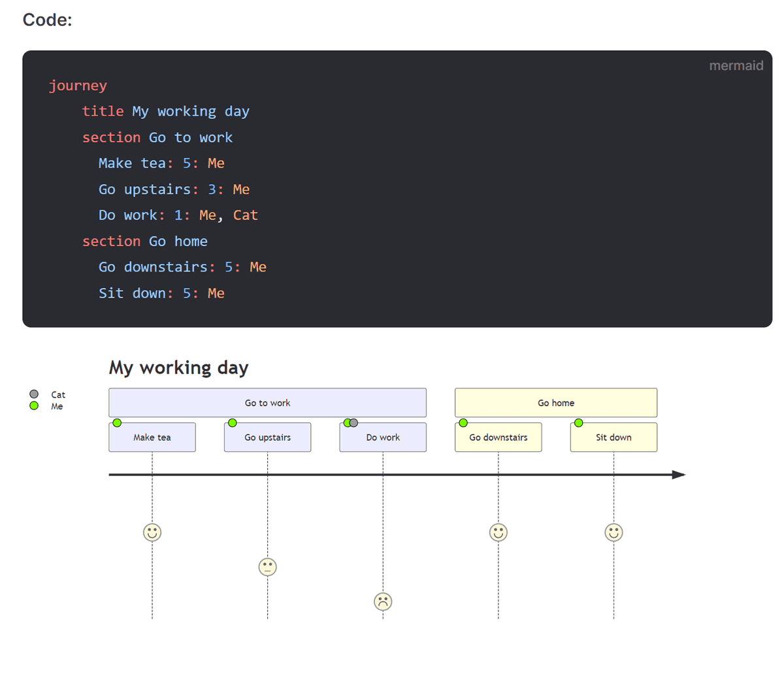Click the My working day chart title

tap(178, 368)
